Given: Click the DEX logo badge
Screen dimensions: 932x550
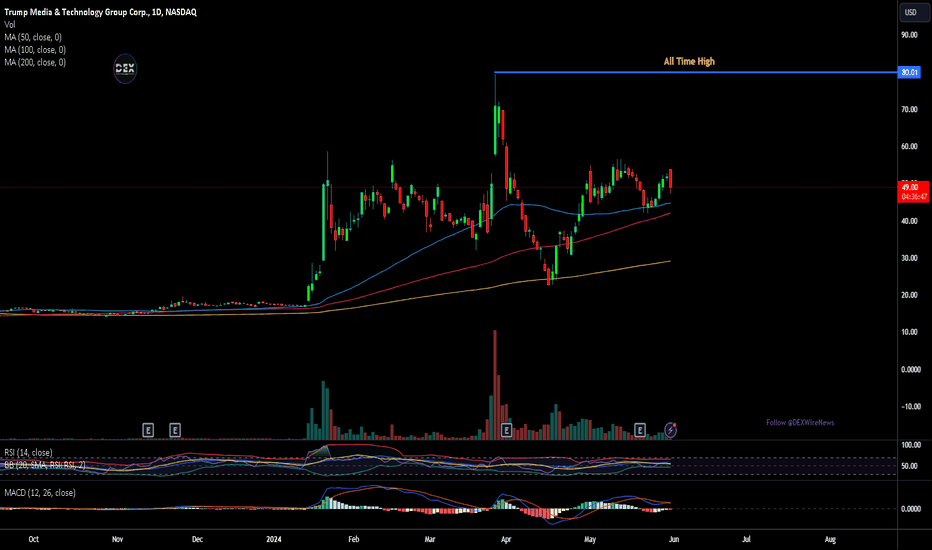Looking at the screenshot, I should tap(125, 68).
